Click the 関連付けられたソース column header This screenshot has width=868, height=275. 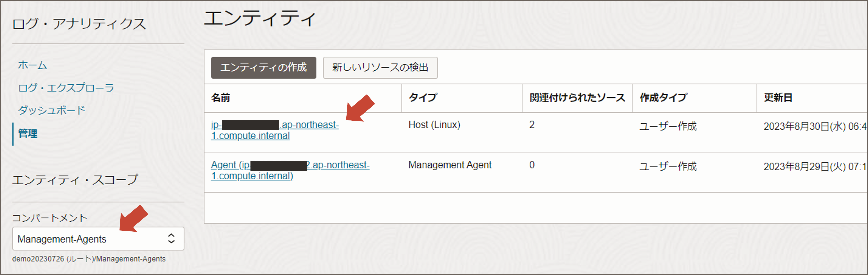(x=577, y=98)
